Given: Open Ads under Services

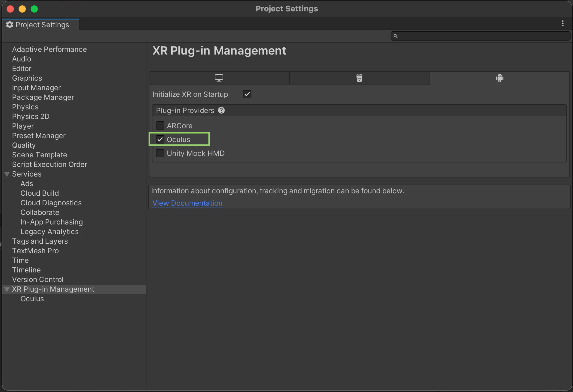Looking at the screenshot, I should point(27,183).
